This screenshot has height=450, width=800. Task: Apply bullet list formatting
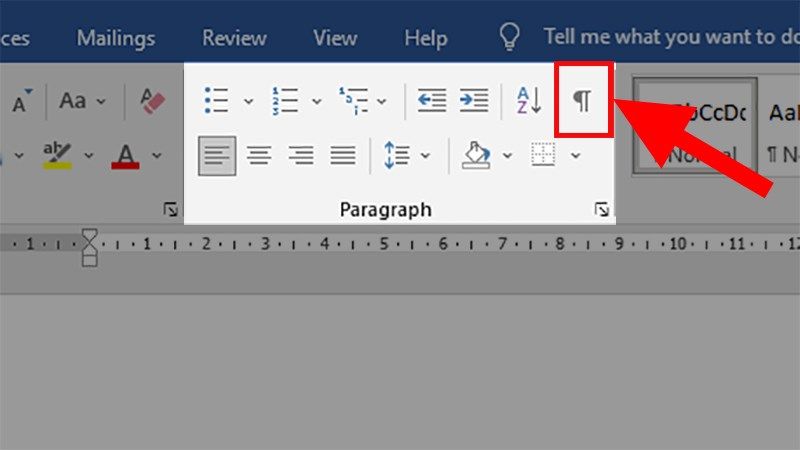(216, 100)
